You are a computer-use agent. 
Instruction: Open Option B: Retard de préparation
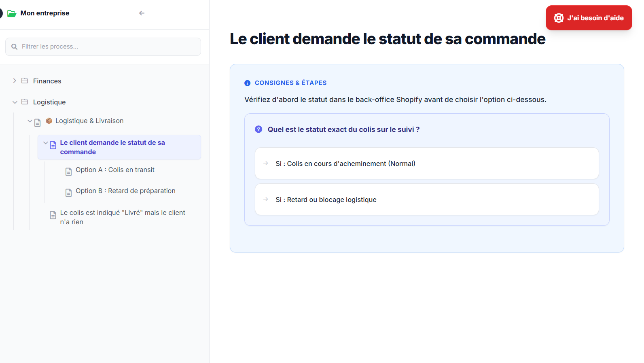[125, 191]
